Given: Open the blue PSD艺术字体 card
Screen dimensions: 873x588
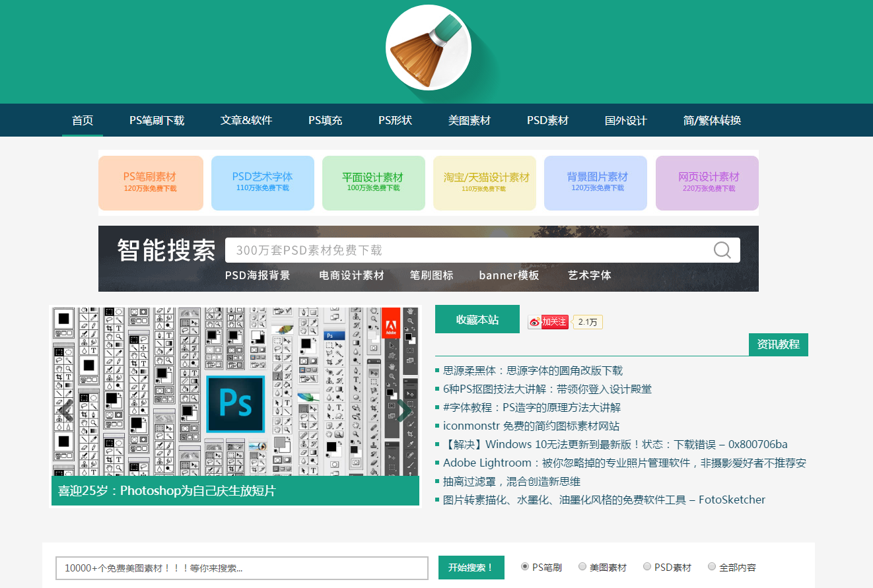Looking at the screenshot, I should coord(263,183).
